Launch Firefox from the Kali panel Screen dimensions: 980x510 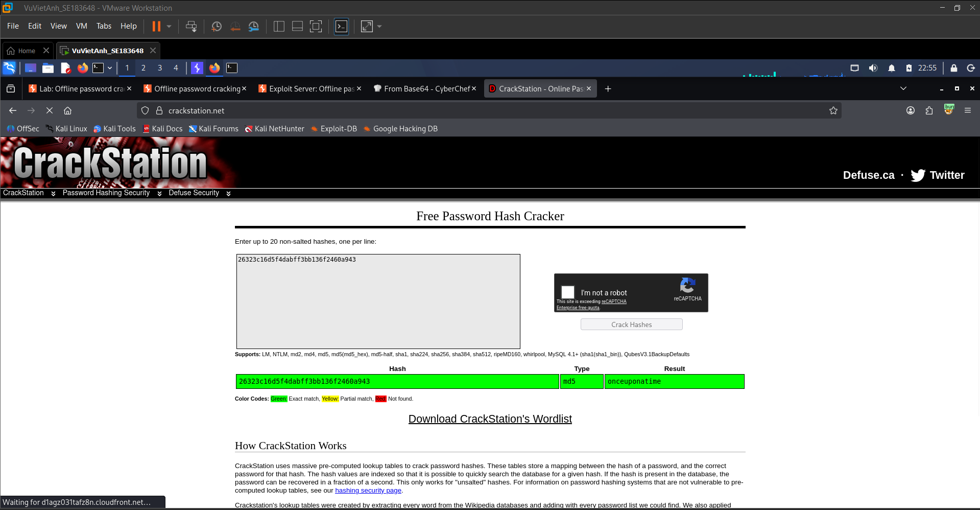click(82, 68)
